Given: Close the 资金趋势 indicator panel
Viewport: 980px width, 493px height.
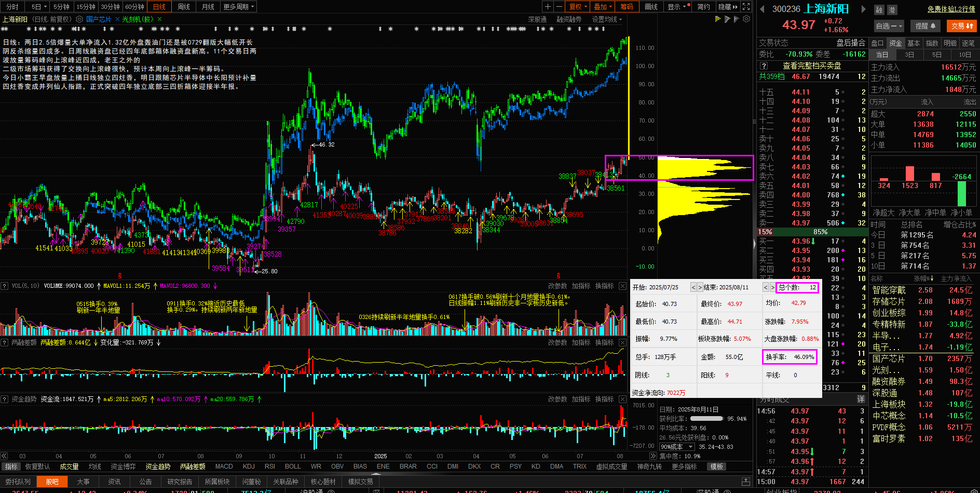Looking at the screenshot, I should (623, 399).
